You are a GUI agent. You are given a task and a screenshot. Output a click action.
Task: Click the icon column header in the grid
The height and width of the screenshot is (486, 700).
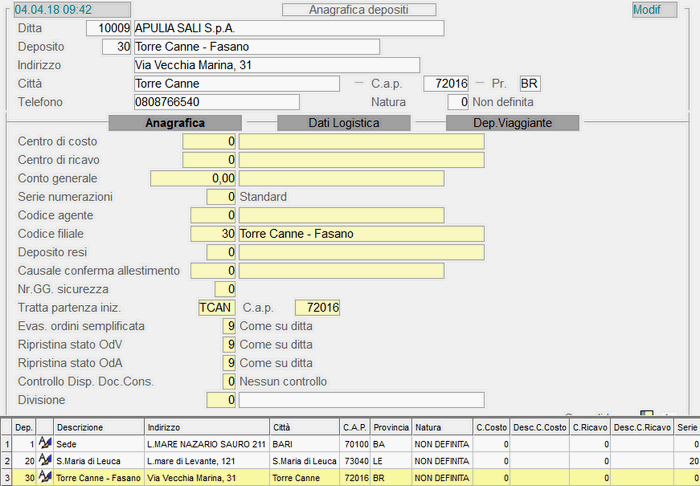[x=45, y=427]
